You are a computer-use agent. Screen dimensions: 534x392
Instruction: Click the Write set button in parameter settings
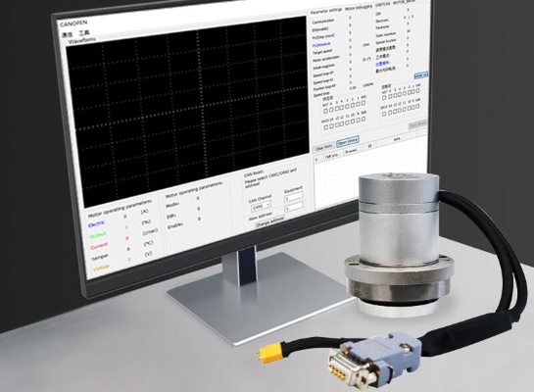(x=421, y=75)
